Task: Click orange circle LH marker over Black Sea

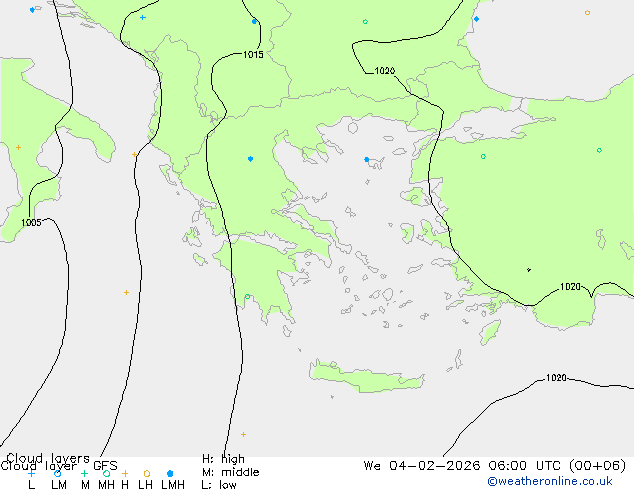Action: click(x=587, y=13)
